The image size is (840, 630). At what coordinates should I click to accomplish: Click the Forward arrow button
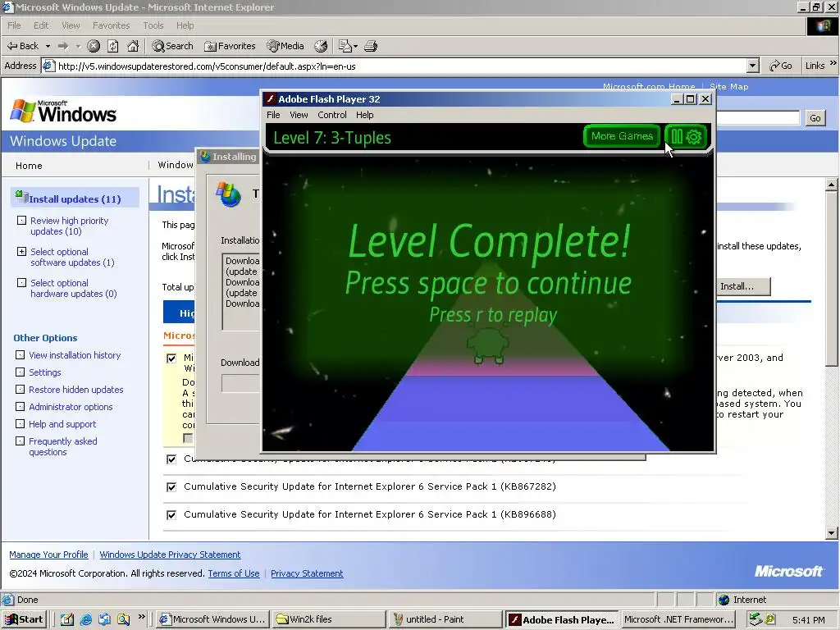click(x=63, y=46)
